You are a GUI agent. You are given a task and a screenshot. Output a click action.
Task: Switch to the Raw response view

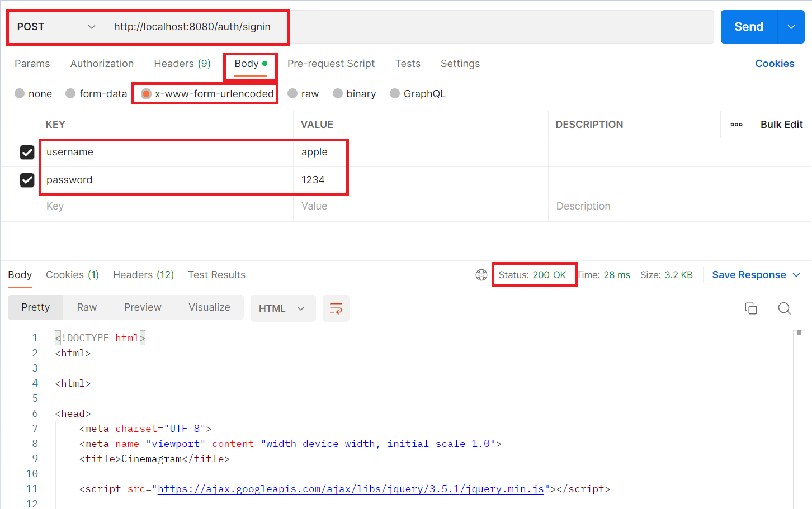[87, 307]
